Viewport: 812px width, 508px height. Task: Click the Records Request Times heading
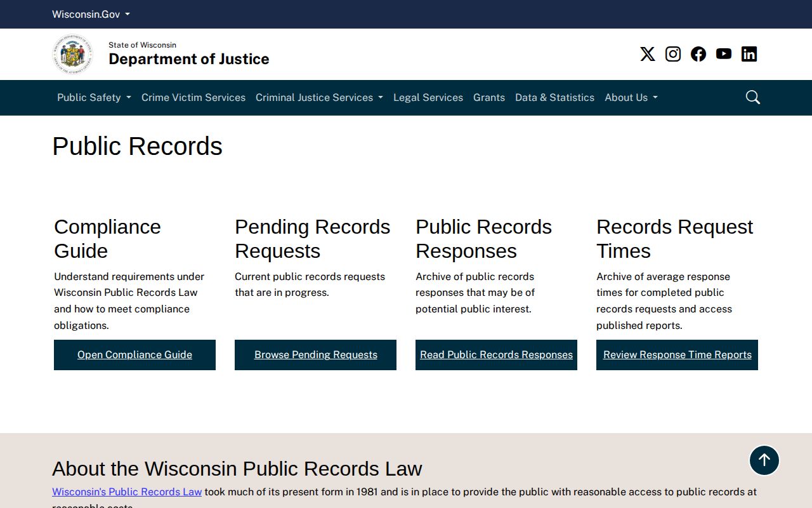click(x=674, y=239)
